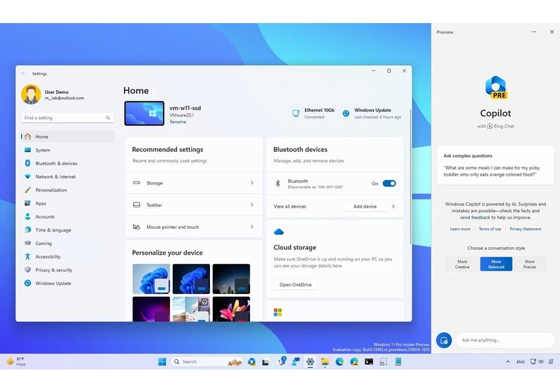
Task: Open the Copilot three-dots options menu
Action: pos(533,31)
